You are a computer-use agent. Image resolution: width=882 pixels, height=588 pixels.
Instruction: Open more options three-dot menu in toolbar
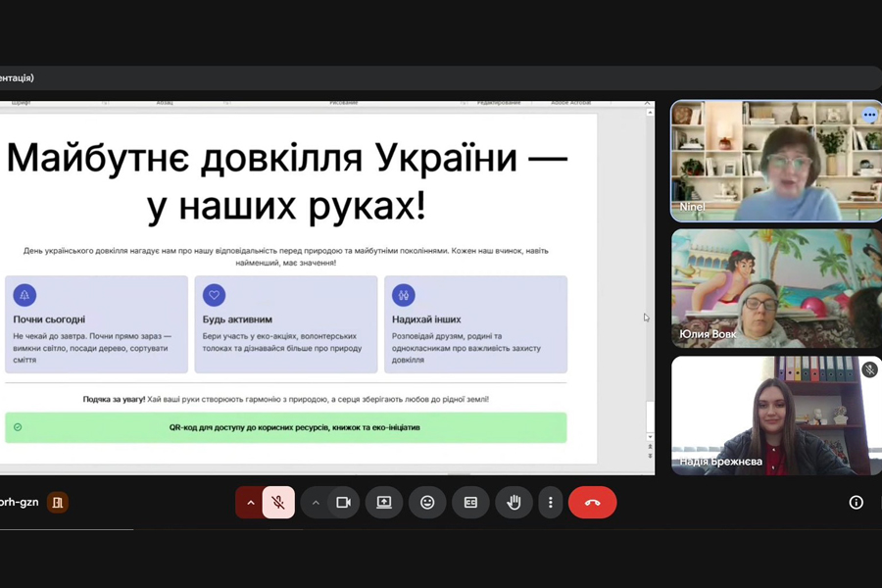click(551, 503)
